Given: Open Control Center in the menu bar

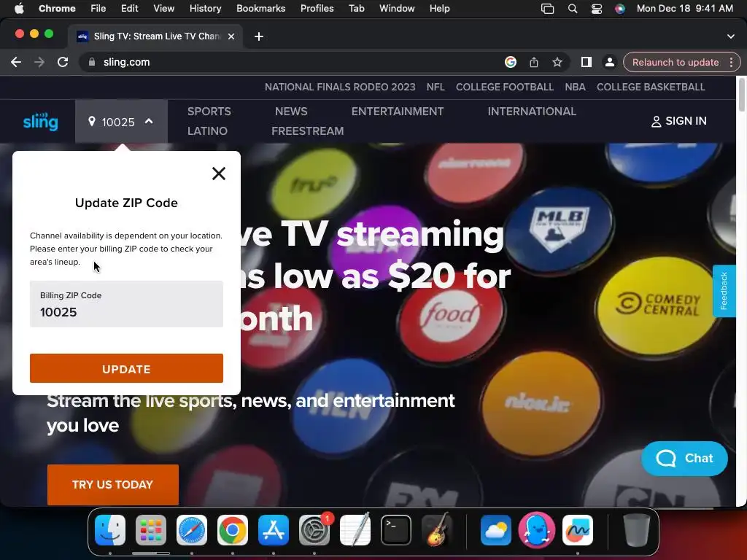Looking at the screenshot, I should (x=597, y=9).
